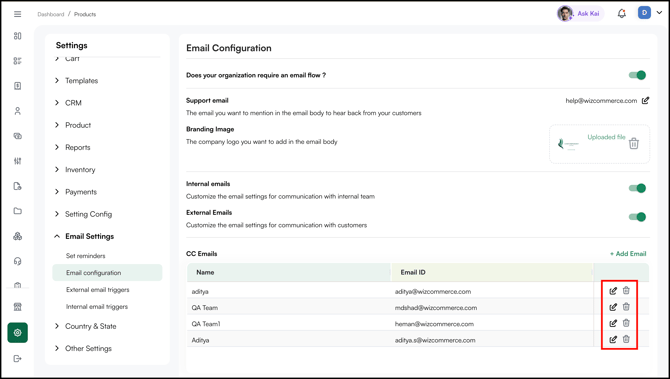
Task: Click the Ask Kai avatar
Action: 565,13
